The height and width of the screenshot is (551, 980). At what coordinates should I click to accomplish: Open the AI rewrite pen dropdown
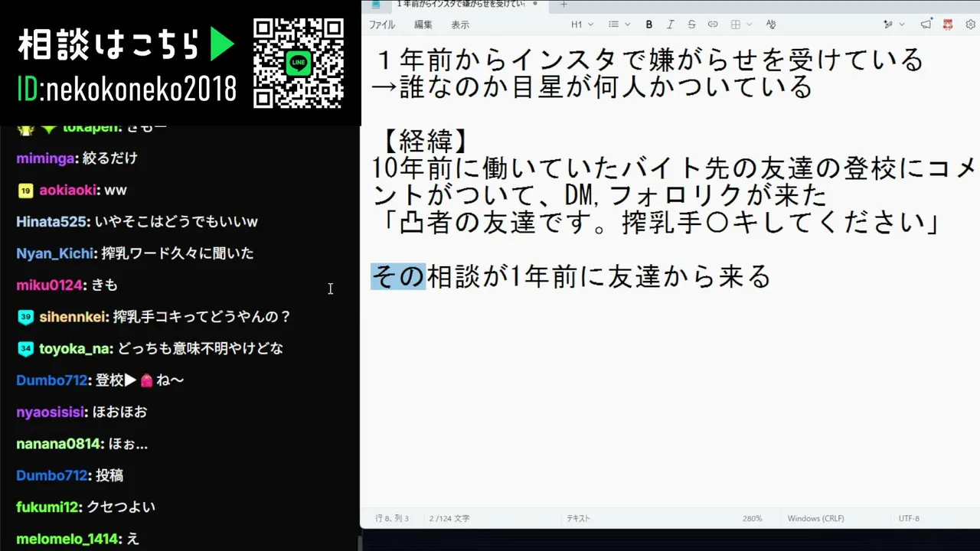[x=893, y=24]
